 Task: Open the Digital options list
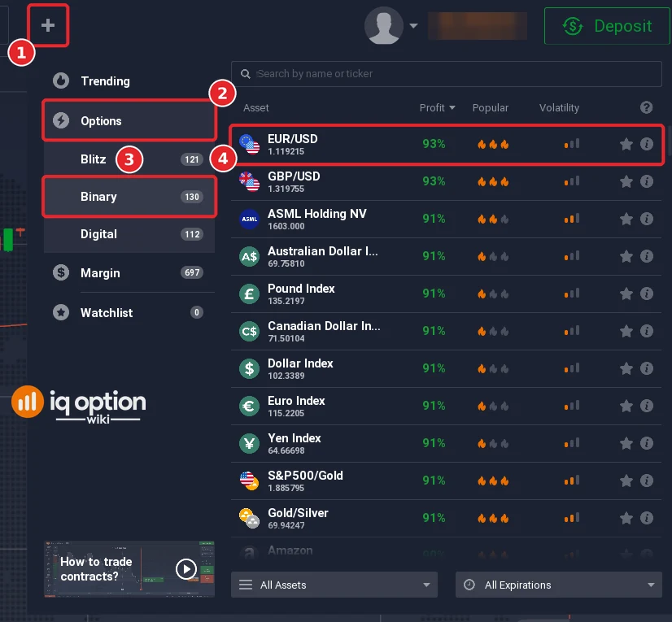point(130,234)
